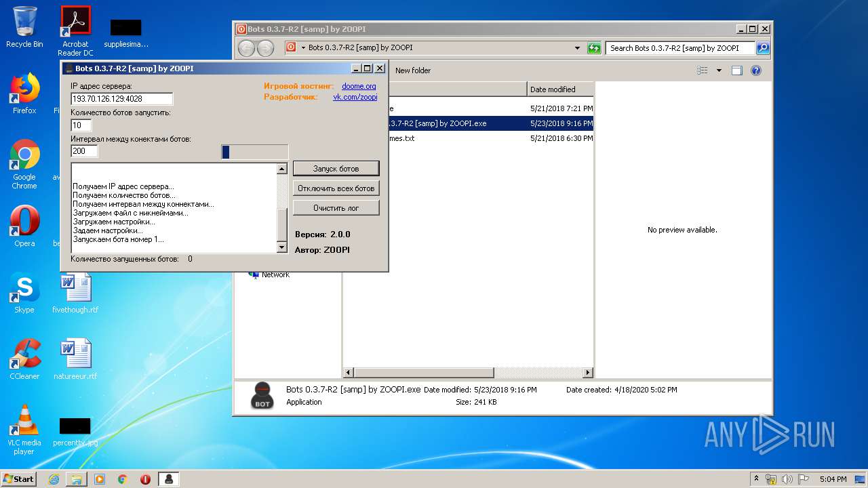This screenshot has height=488, width=868.
Task: Click the Очистить лог button
Action: tap(336, 207)
